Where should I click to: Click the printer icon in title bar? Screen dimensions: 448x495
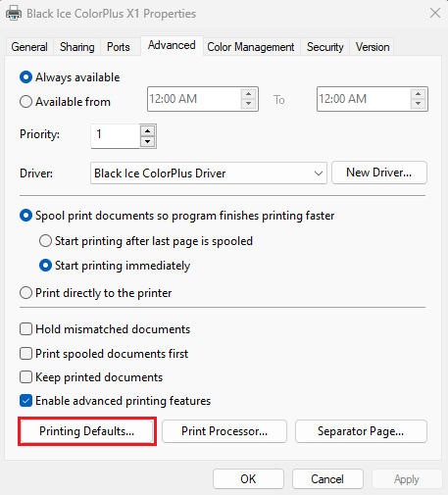pos(14,14)
